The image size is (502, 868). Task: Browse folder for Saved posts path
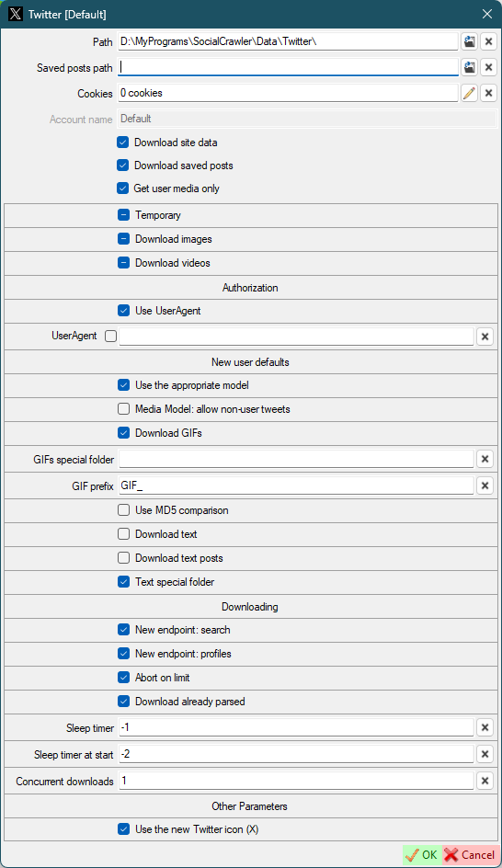pos(469,67)
